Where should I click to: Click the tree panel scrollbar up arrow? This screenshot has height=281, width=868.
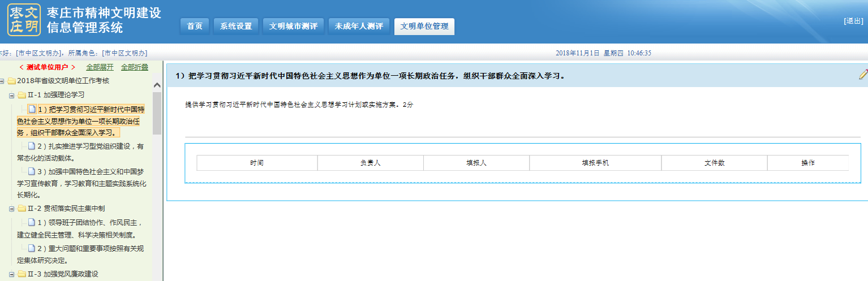tap(157, 84)
